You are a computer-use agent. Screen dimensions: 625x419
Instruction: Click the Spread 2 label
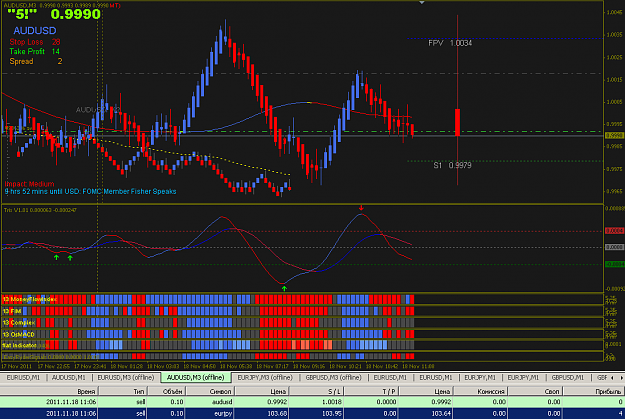35,61
